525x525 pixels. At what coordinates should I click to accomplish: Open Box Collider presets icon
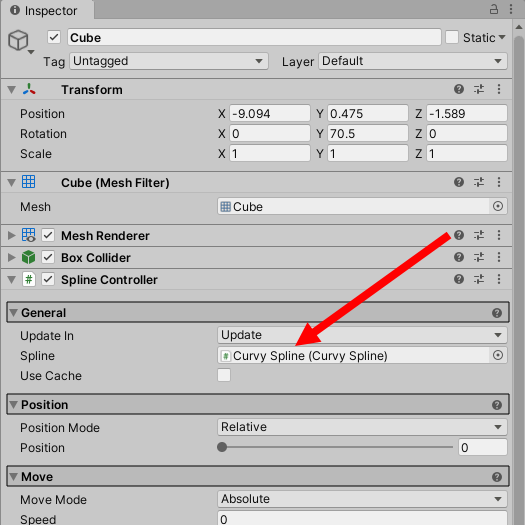point(479,257)
